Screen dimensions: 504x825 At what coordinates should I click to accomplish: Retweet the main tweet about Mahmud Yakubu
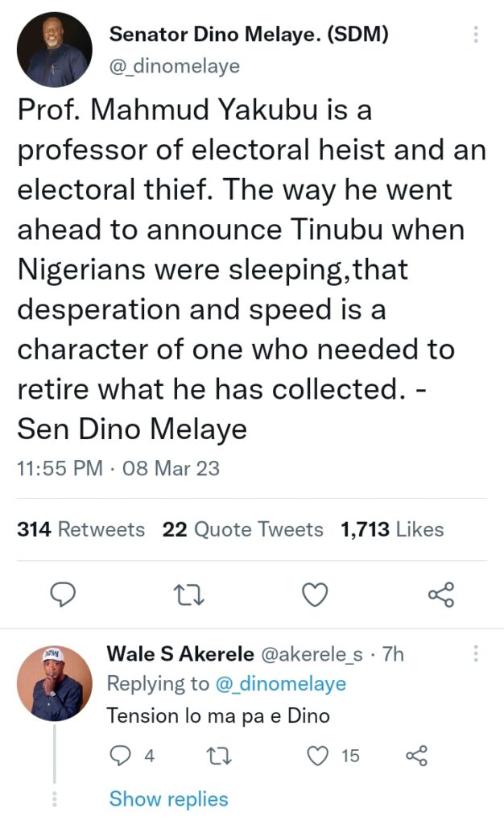(x=189, y=595)
